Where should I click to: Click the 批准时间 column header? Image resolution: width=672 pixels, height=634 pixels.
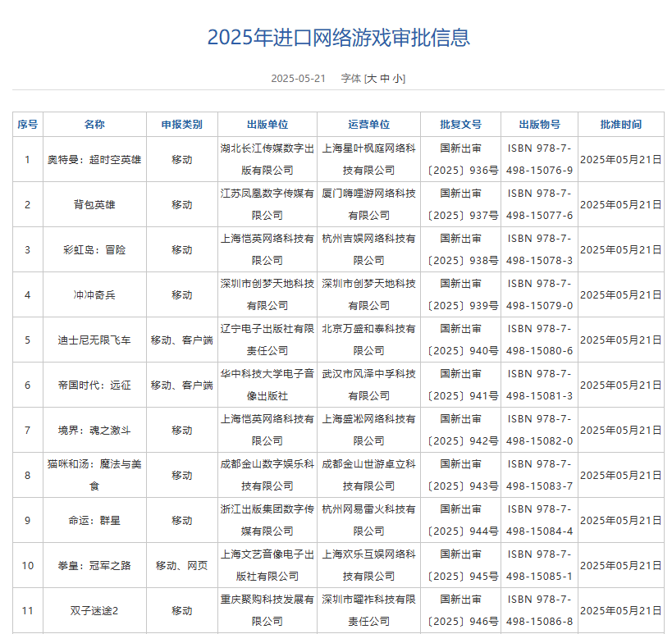(620, 124)
